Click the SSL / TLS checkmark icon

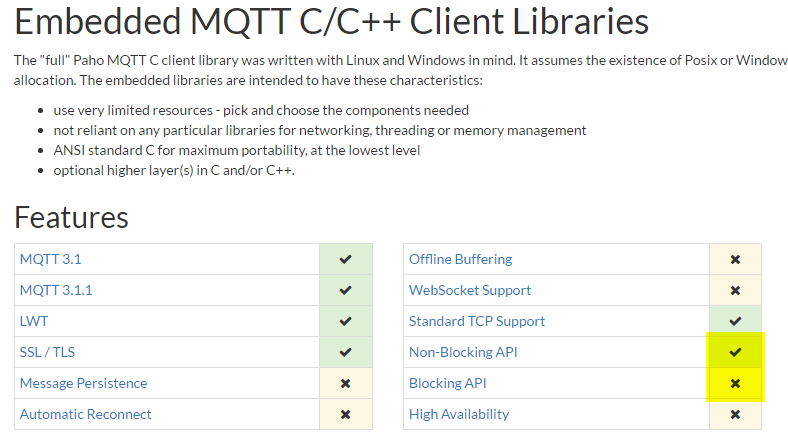point(345,352)
